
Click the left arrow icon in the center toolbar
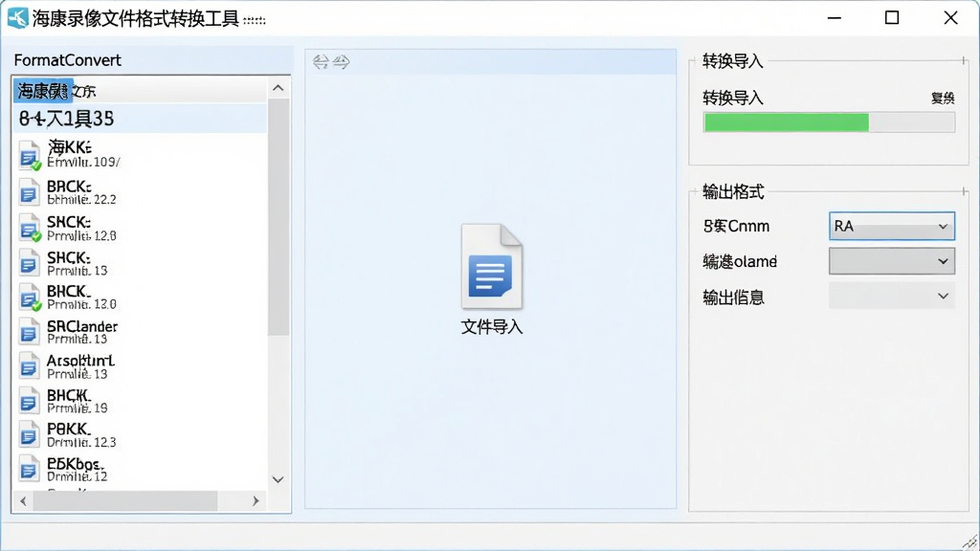click(321, 62)
